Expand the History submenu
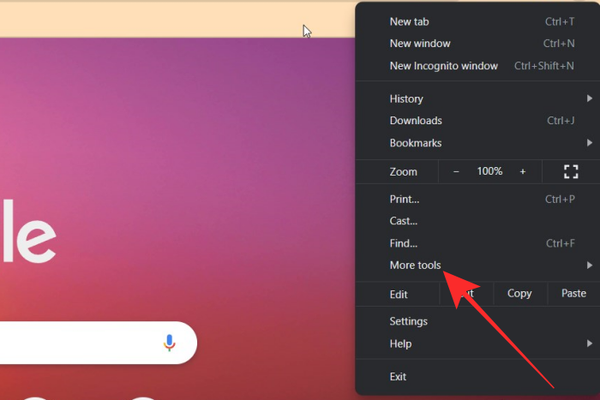Screen dimensions: 600x400 point(406,99)
